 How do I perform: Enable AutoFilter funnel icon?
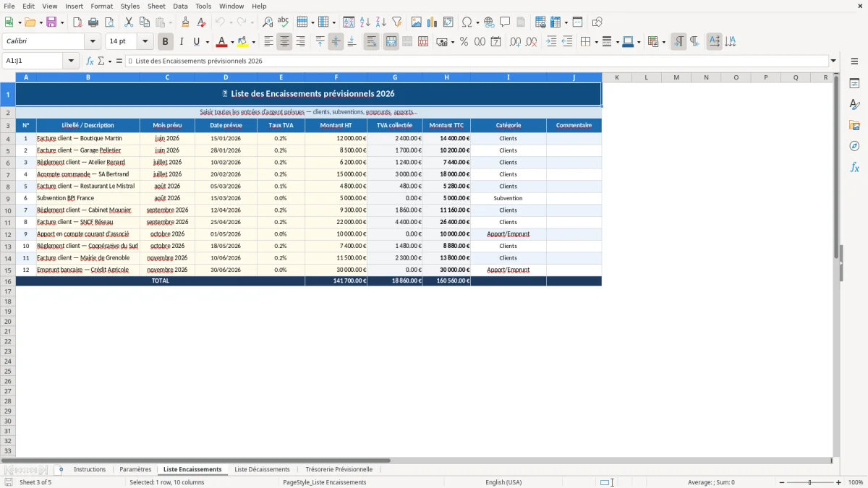[x=396, y=22]
